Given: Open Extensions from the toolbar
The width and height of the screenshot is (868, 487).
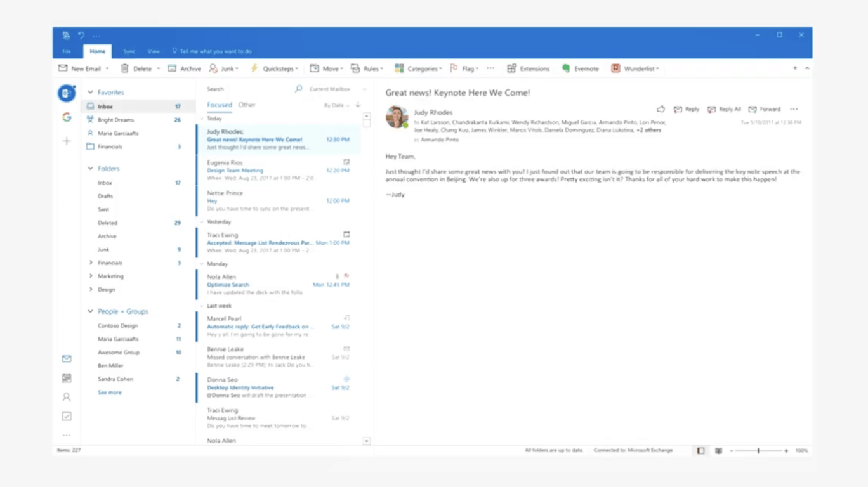Looking at the screenshot, I should point(528,68).
